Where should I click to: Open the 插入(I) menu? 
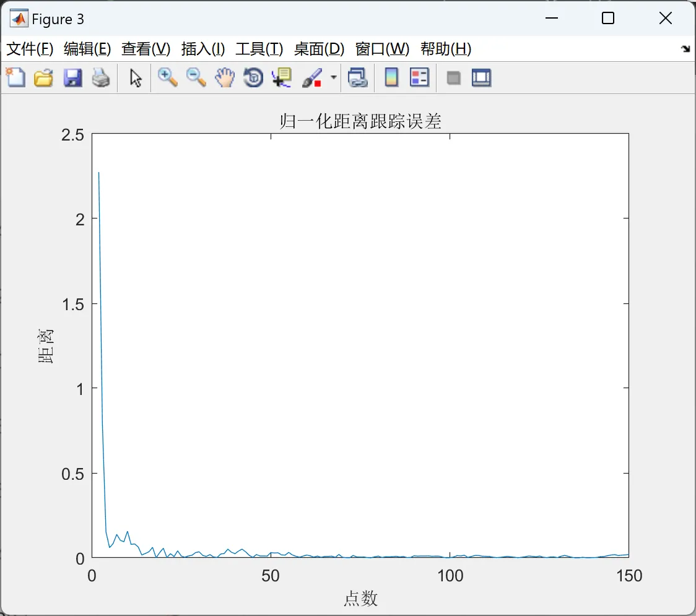coord(203,49)
